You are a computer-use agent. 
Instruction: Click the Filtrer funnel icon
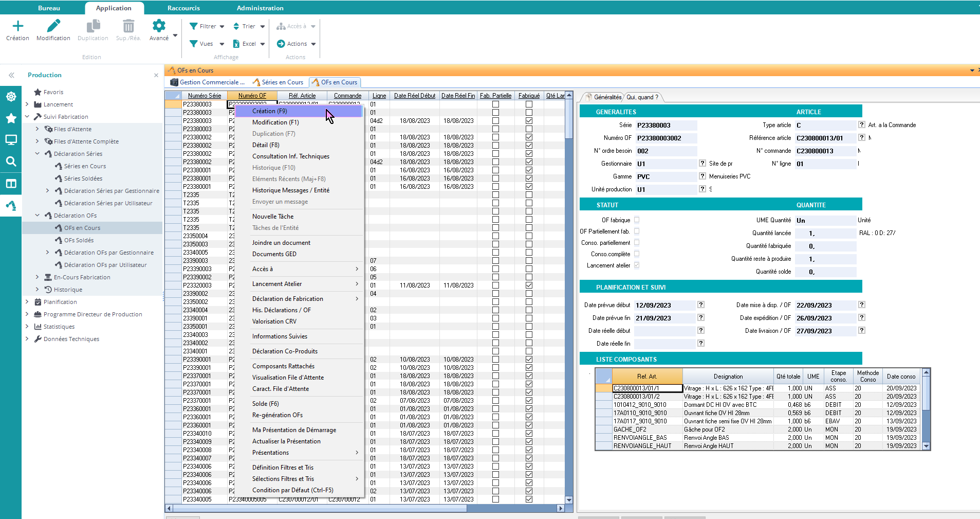coord(194,26)
